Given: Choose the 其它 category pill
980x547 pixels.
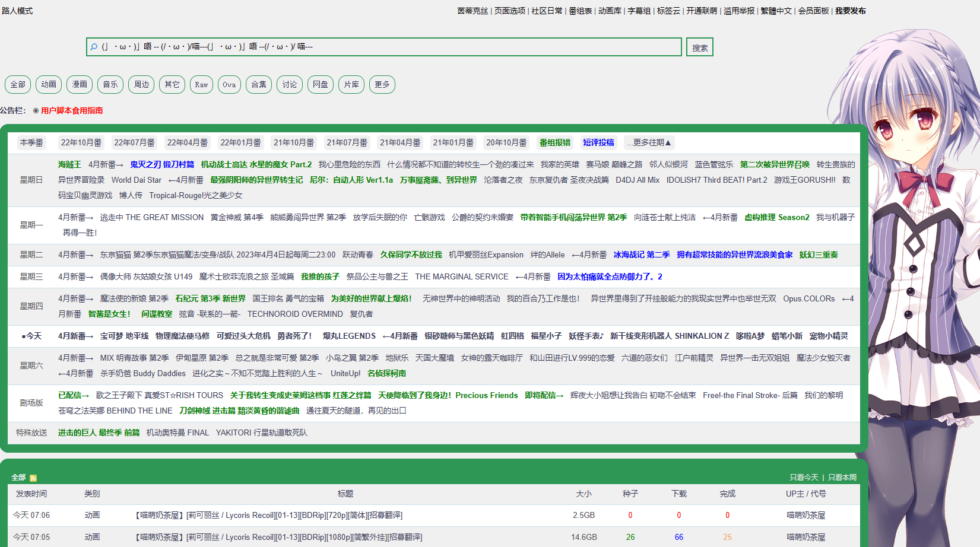Looking at the screenshot, I should (172, 85).
